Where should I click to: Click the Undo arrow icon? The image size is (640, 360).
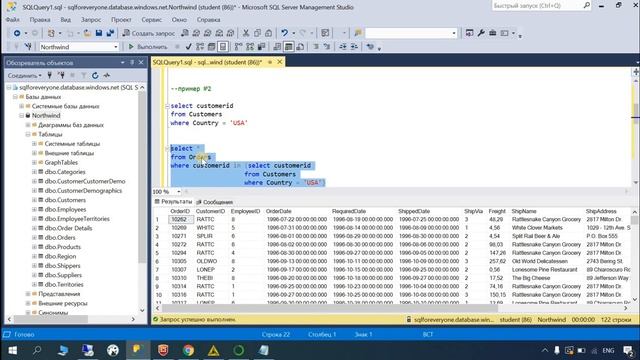click(284, 33)
